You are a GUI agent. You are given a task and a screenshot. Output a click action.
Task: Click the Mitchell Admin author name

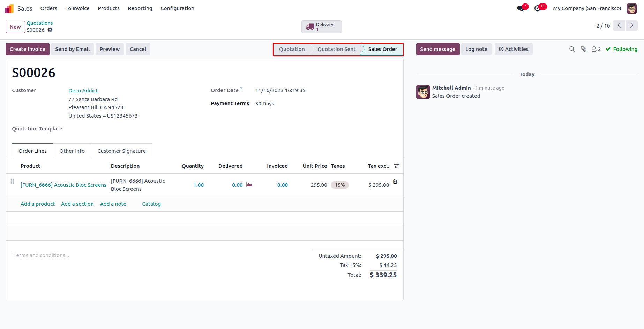click(451, 88)
